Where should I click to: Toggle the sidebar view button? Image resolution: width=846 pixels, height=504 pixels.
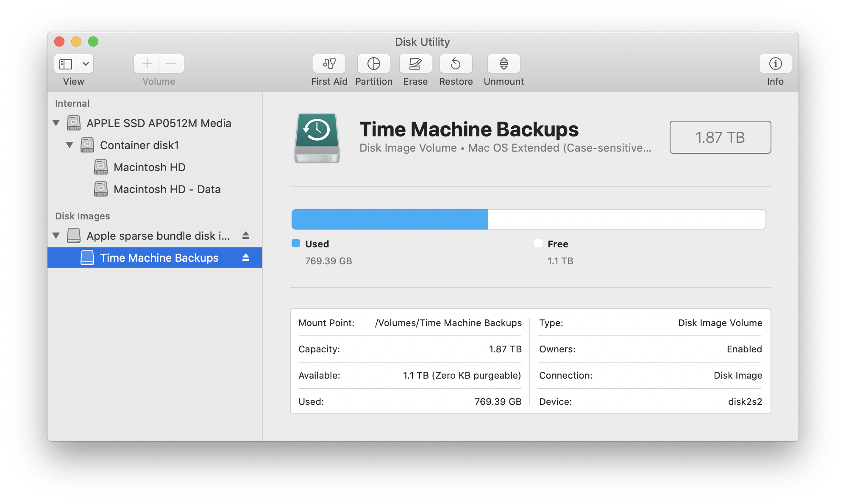coord(66,64)
